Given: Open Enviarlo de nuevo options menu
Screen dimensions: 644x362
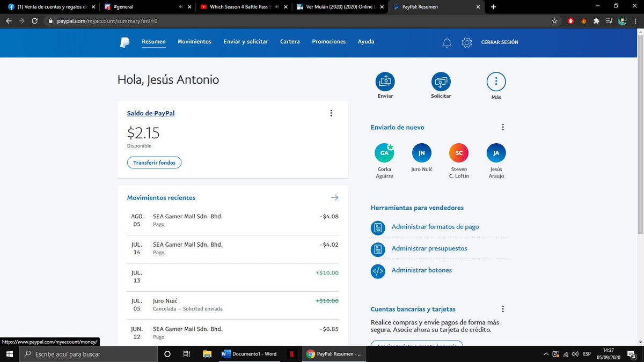Looking at the screenshot, I should [503, 127].
